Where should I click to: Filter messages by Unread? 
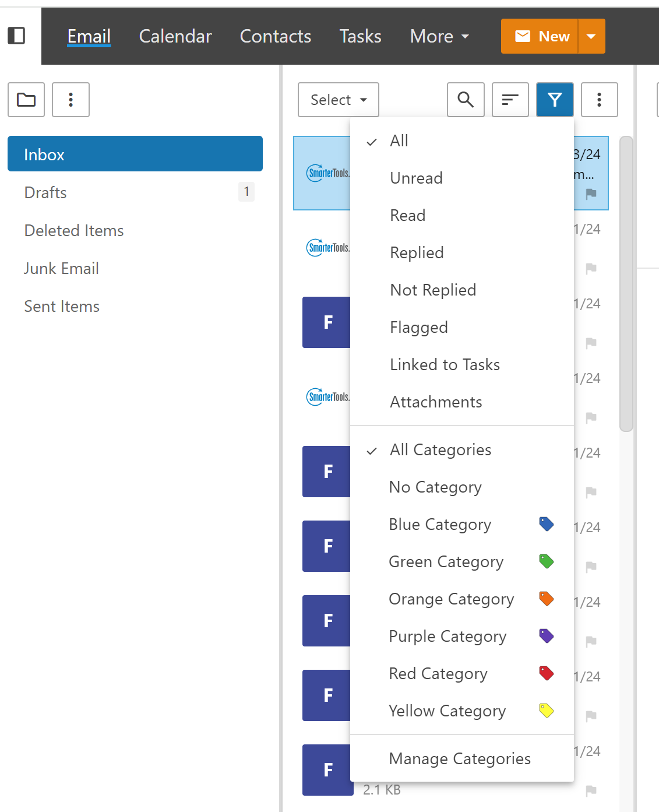[x=416, y=178]
